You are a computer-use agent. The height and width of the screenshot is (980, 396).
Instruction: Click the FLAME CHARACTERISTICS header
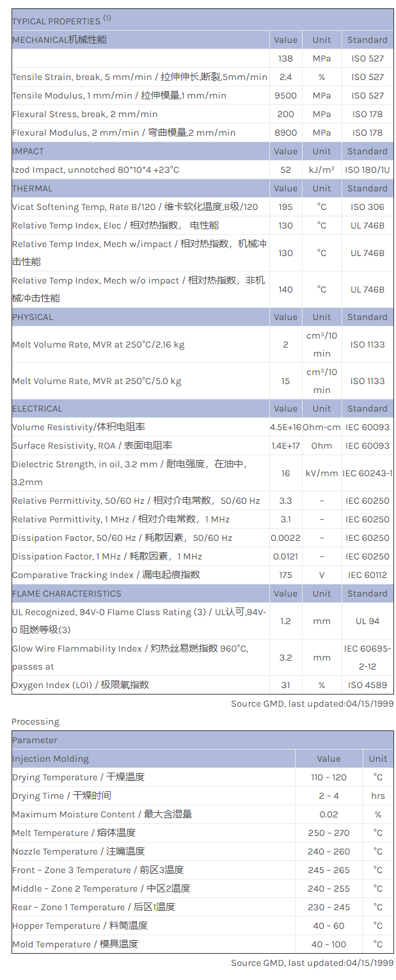click(x=67, y=593)
